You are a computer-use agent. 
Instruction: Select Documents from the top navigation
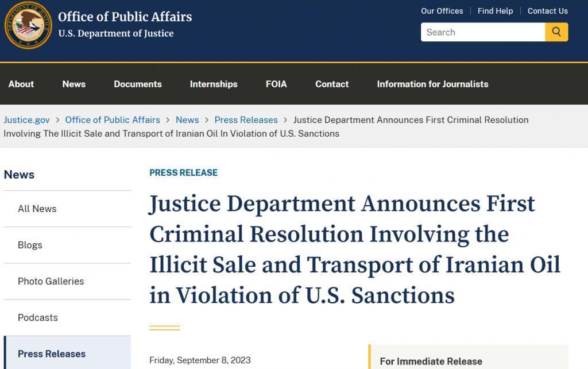(137, 84)
